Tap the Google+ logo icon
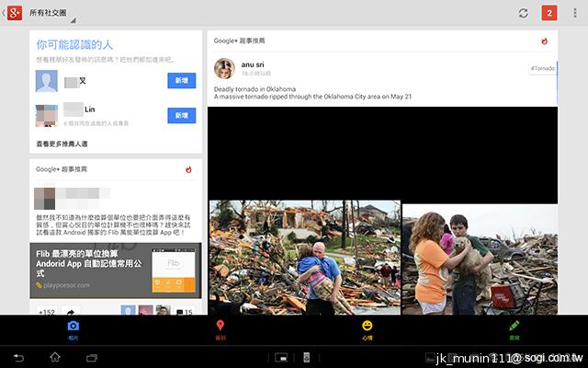 [x=15, y=13]
